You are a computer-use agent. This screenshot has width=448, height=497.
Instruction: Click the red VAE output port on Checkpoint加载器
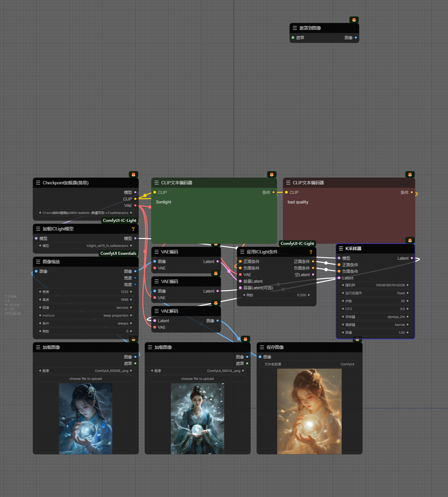(135, 205)
